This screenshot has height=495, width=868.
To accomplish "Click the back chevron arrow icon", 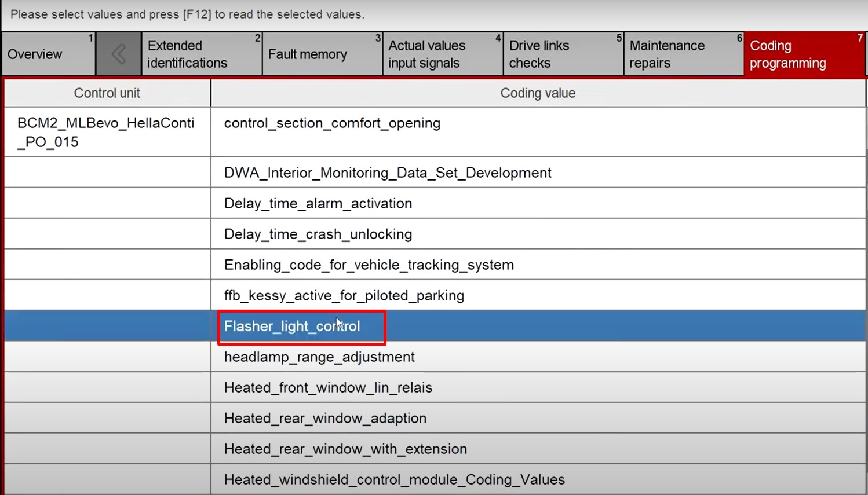I will (x=119, y=54).
